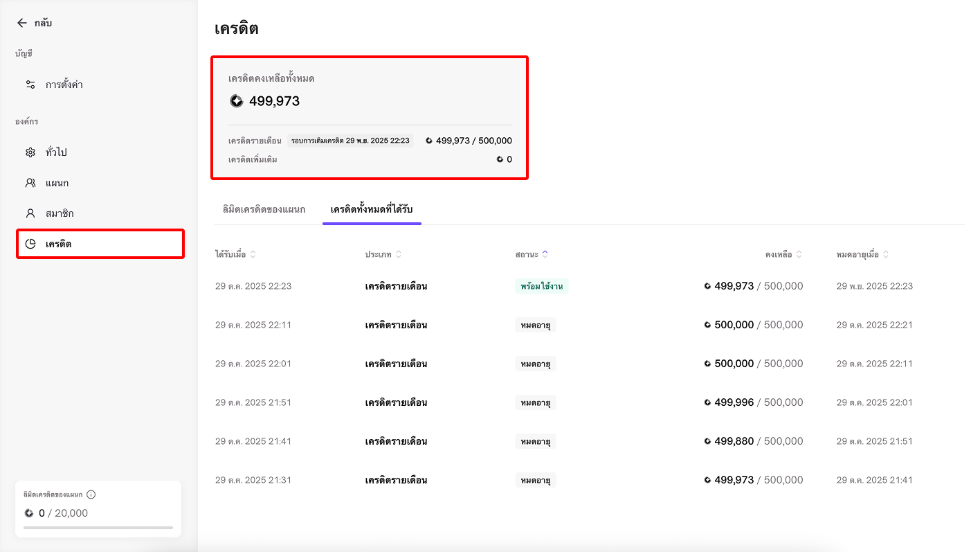Click the department credit limit progress bar
The height and width of the screenshot is (552, 980).
click(x=98, y=528)
